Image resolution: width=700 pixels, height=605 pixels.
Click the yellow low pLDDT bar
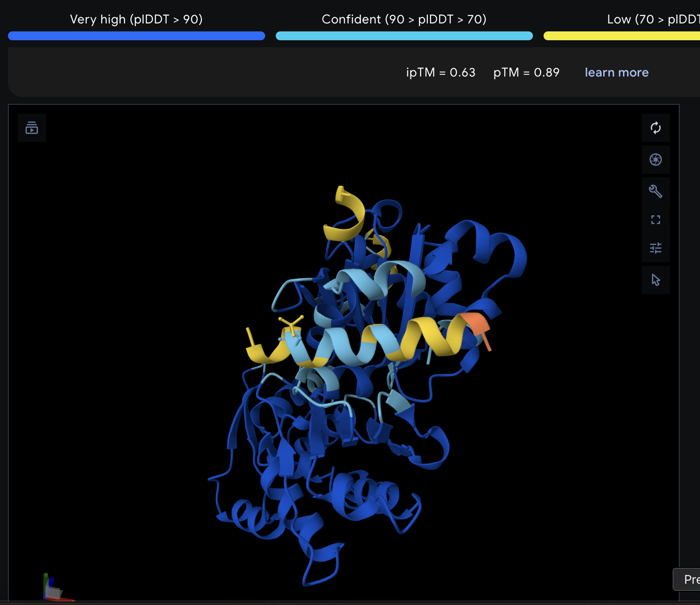coord(621,36)
